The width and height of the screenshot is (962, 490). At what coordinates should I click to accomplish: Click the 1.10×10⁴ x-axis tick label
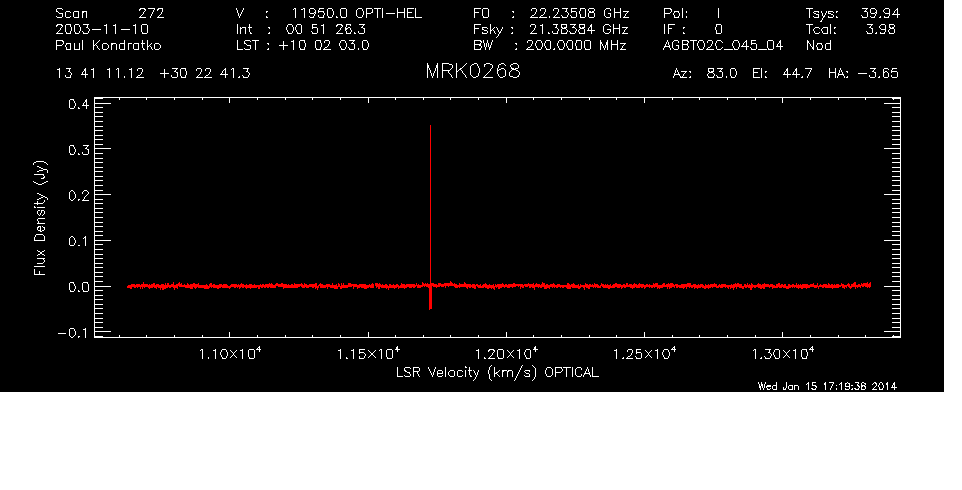point(231,354)
